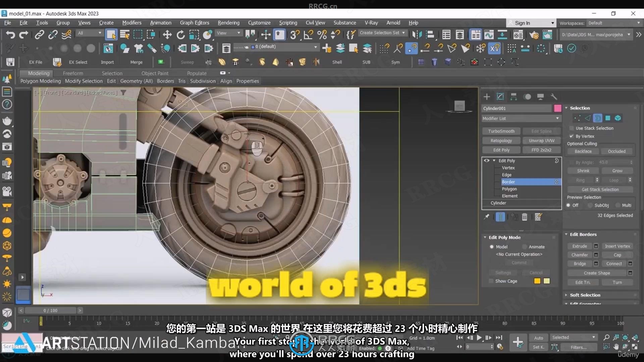Click the Cap button
644x362 pixels.
[617, 255]
